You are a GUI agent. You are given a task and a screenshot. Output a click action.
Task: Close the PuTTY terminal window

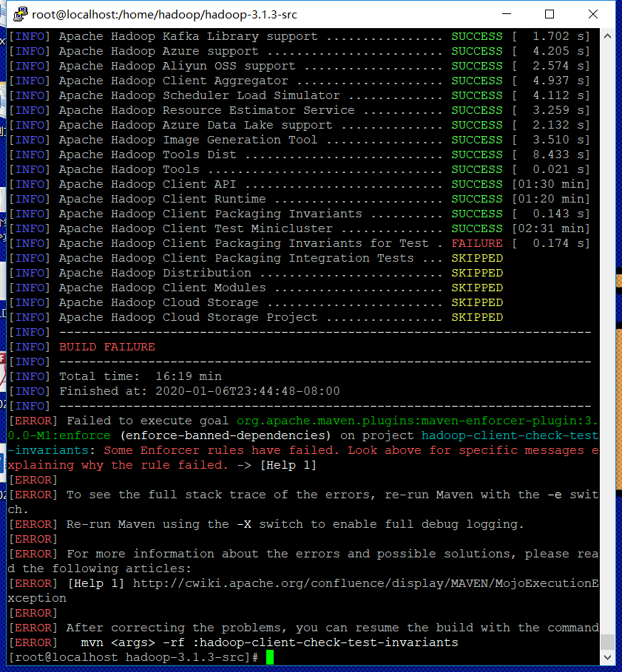593,14
